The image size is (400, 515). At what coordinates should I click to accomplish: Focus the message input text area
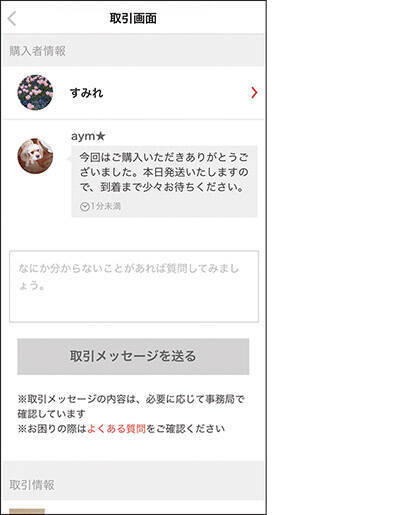click(134, 286)
